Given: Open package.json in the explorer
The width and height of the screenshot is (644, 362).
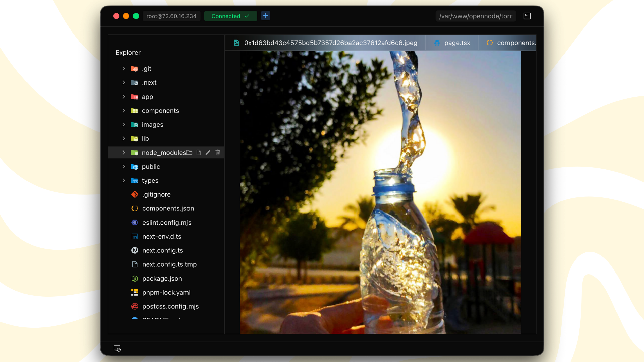Looking at the screenshot, I should [162, 279].
